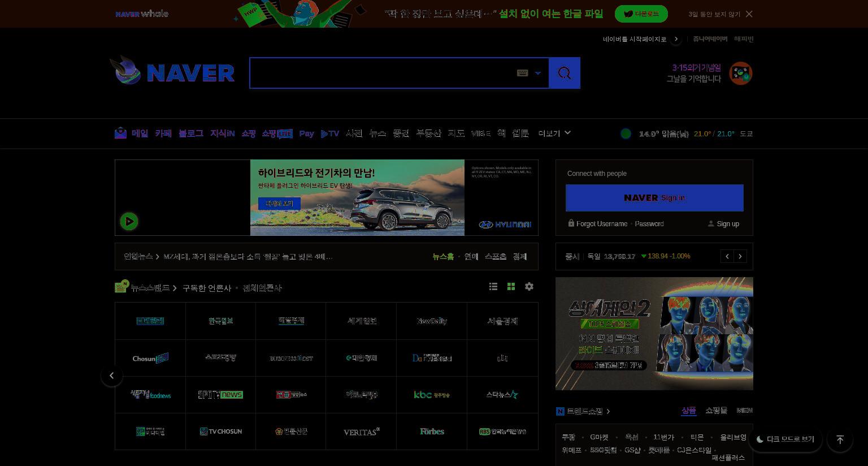The height and width of the screenshot is (466, 868).
Task: Click the Sign up link
Action: (728, 224)
